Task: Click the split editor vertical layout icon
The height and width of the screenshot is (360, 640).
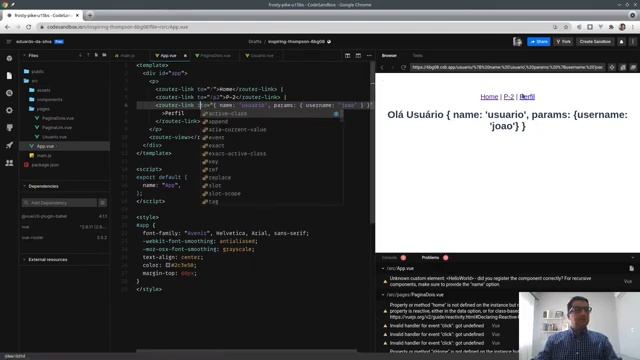Action: (348, 56)
